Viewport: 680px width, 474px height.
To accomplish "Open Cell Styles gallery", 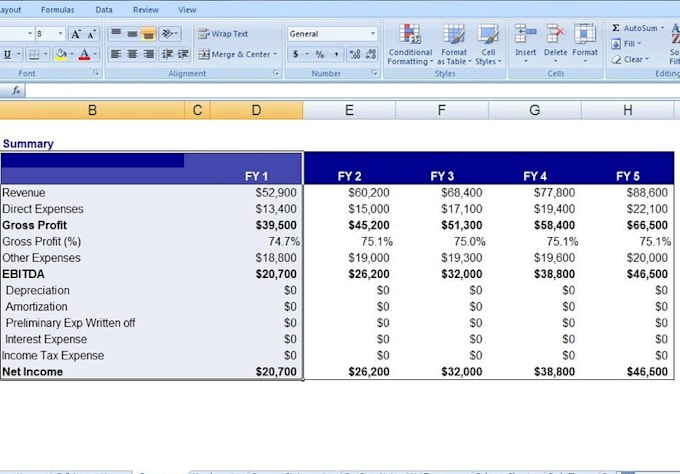I will tap(488, 45).
